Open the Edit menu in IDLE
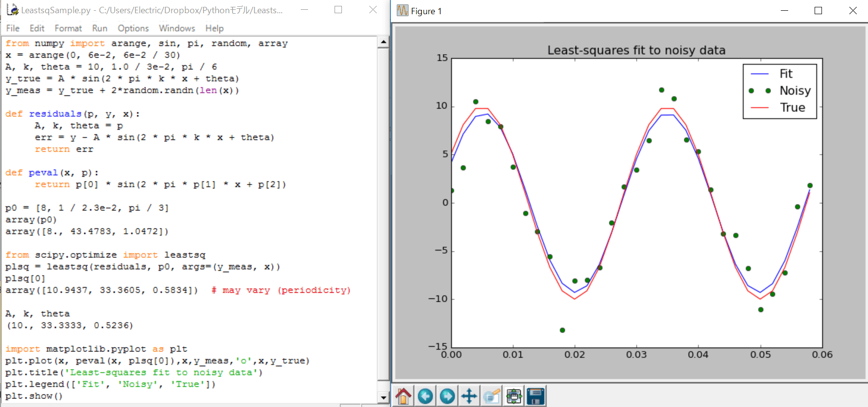The image size is (868, 407). [x=37, y=28]
